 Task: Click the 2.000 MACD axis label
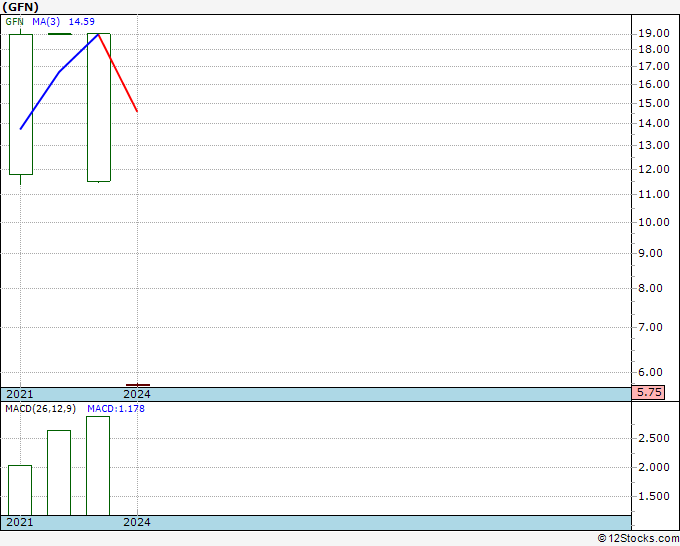pos(654,468)
